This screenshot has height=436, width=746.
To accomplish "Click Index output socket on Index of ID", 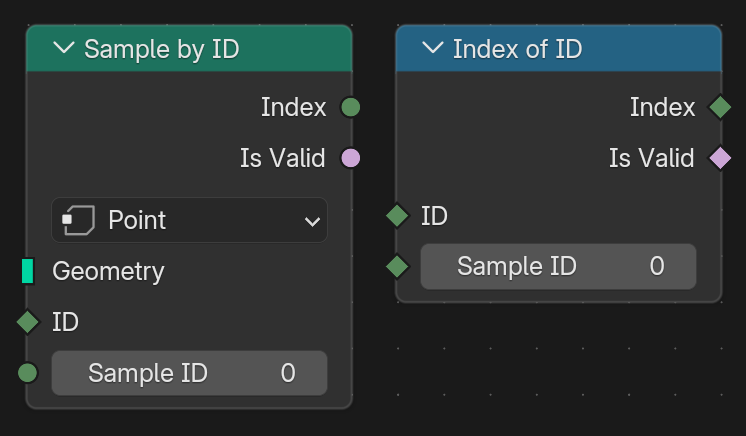I will 720,107.
